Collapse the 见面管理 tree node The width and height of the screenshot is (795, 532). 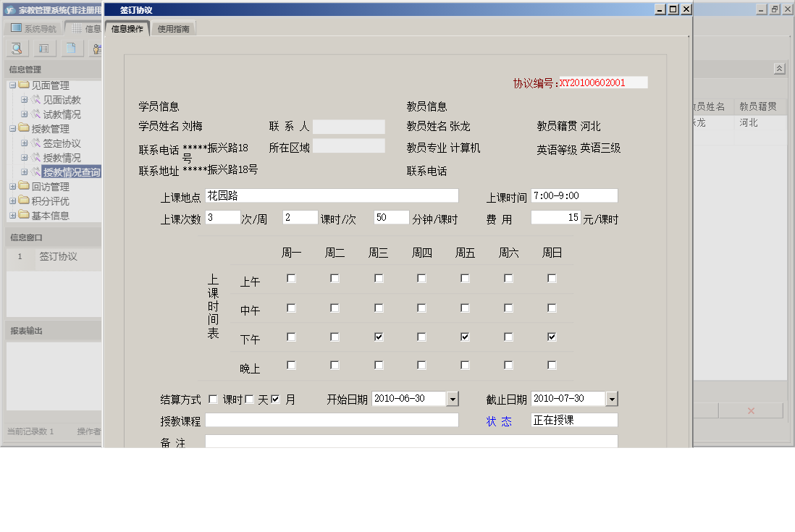[x=13, y=85]
